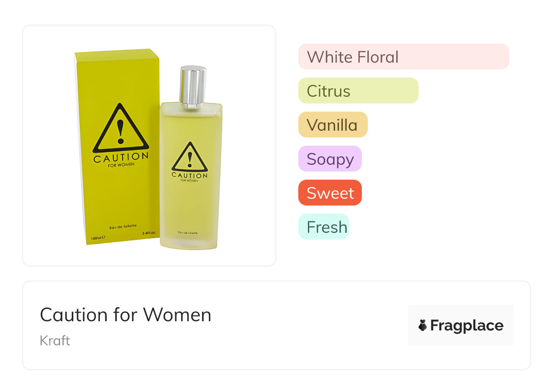553x392 pixels.
Task: Click the Fragplace wordmark text
Action: coord(467,325)
